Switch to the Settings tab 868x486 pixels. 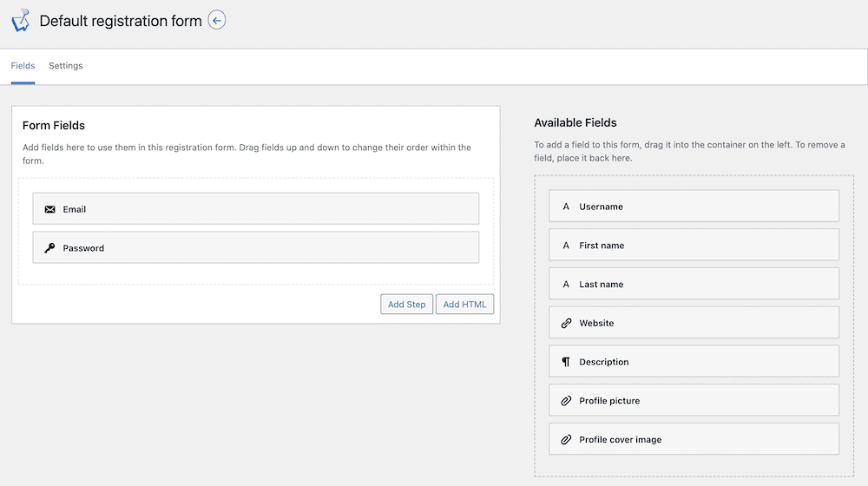[x=66, y=66]
